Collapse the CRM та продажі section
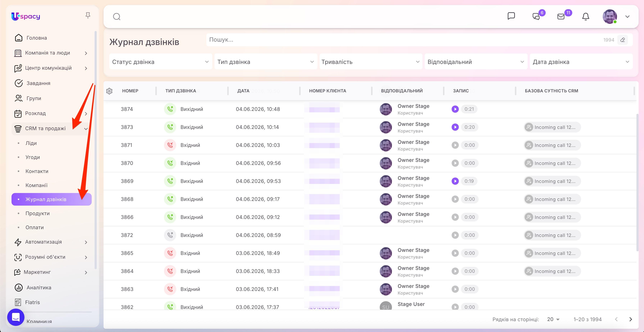 tap(86, 129)
